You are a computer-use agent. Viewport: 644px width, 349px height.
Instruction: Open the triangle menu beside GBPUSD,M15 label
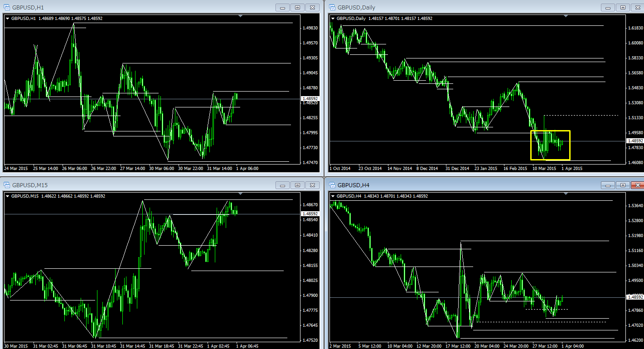coord(8,196)
